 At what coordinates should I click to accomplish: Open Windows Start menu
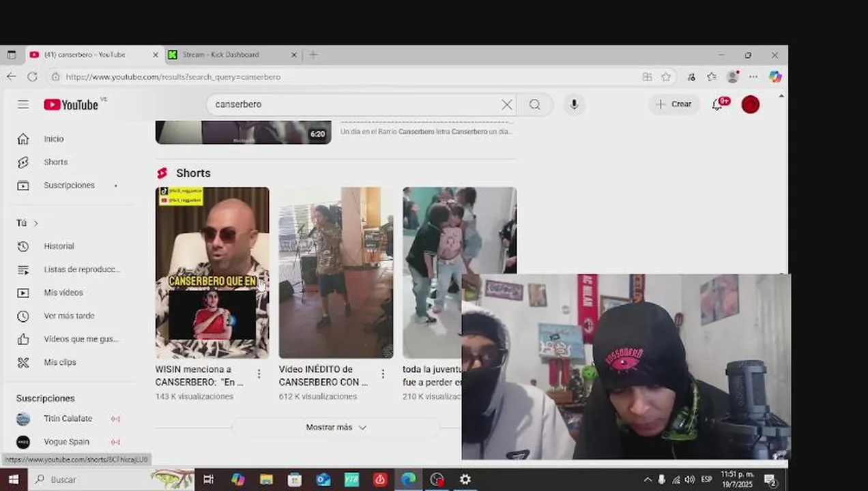point(14,479)
